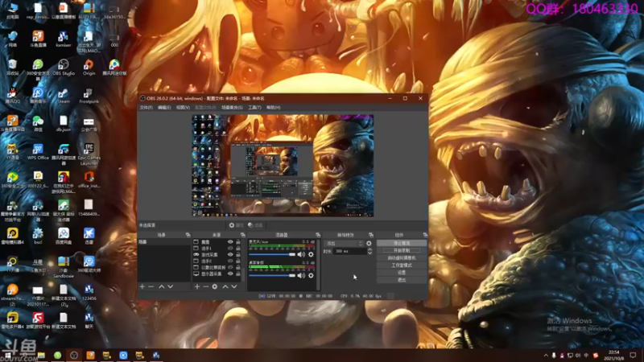Image resolution: width=644 pixels, height=362 pixels.
Task: Toggle lock on 选手1 source
Action: point(237,249)
